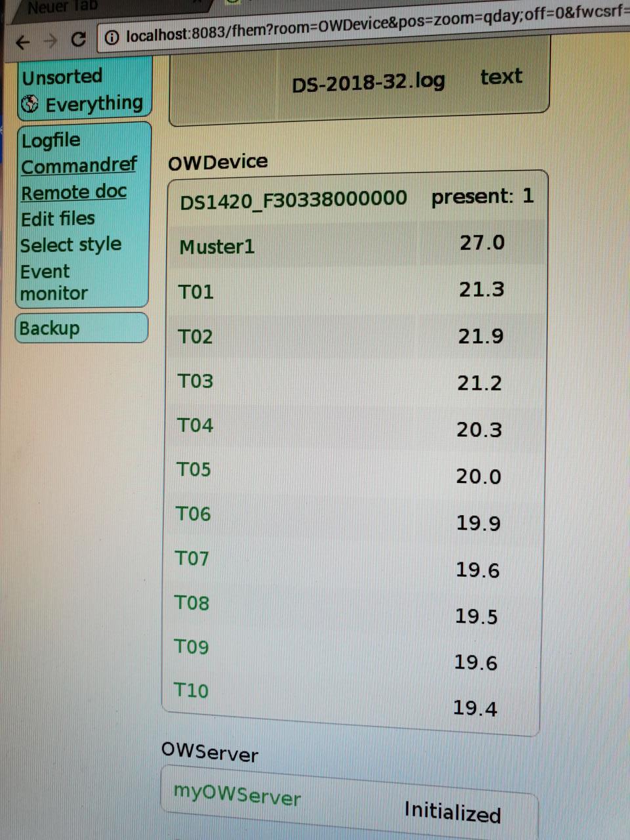Screen dimensions: 630x840
Task: Open the T09 sensor device
Action: [191, 647]
